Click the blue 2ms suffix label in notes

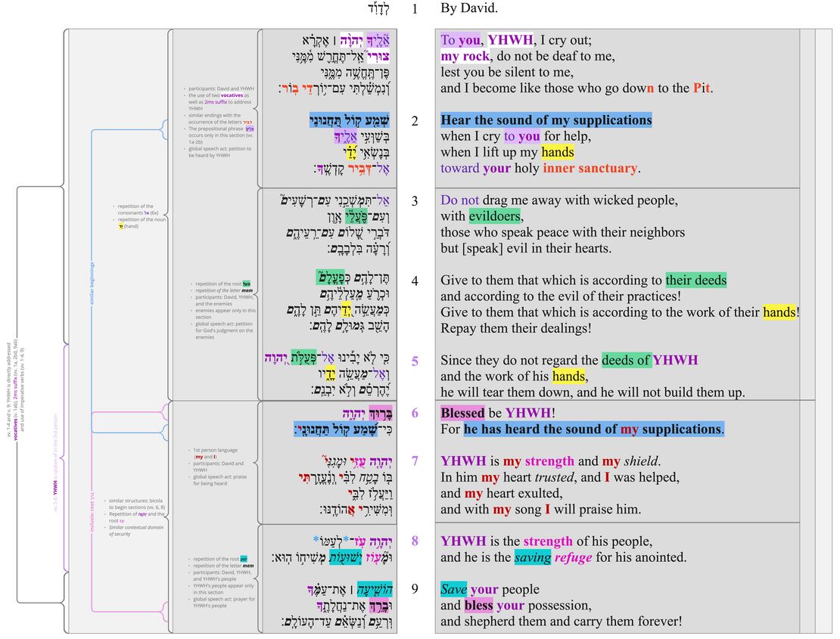click(216, 102)
